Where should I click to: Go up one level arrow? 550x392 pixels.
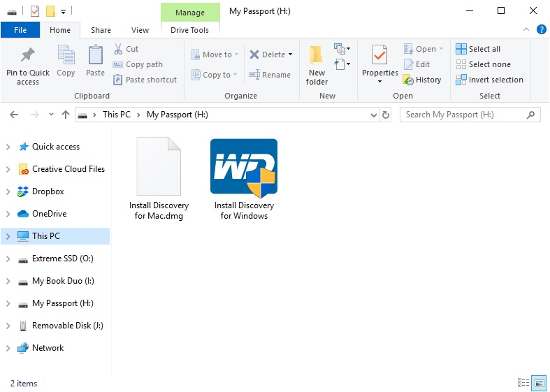[x=66, y=115]
